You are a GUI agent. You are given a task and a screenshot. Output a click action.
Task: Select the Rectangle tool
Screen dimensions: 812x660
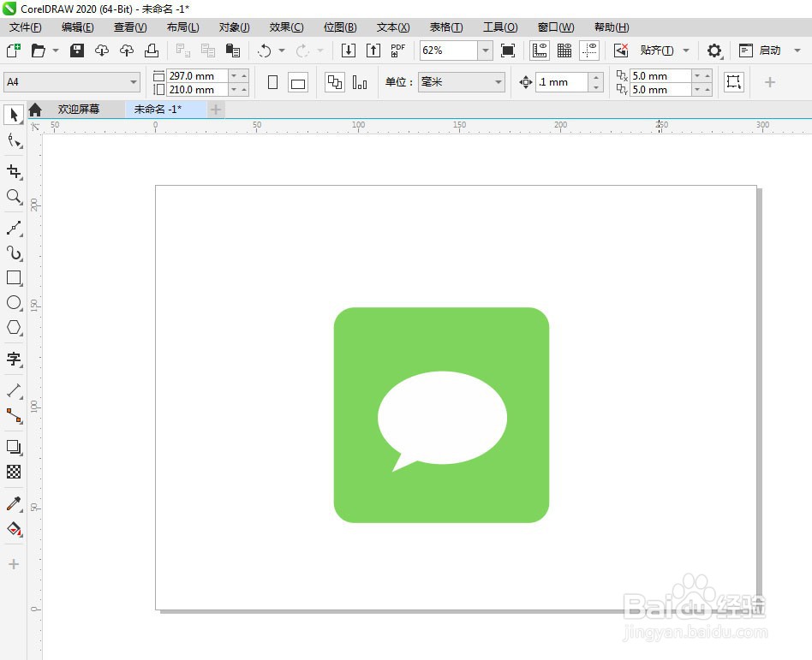point(14,278)
